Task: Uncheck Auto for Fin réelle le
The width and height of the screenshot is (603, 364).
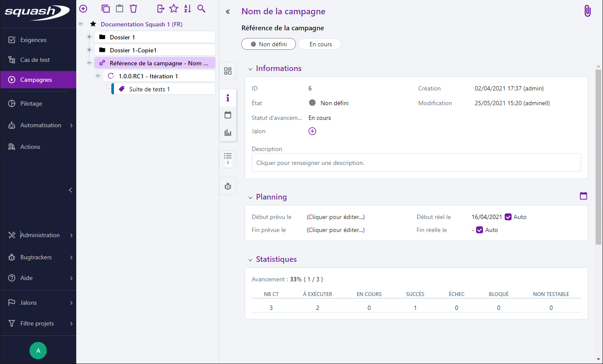Action: pyautogui.click(x=480, y=230)
